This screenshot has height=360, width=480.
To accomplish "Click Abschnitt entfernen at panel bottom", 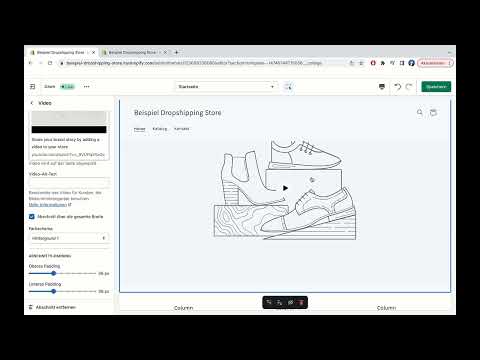I will 52,307.
